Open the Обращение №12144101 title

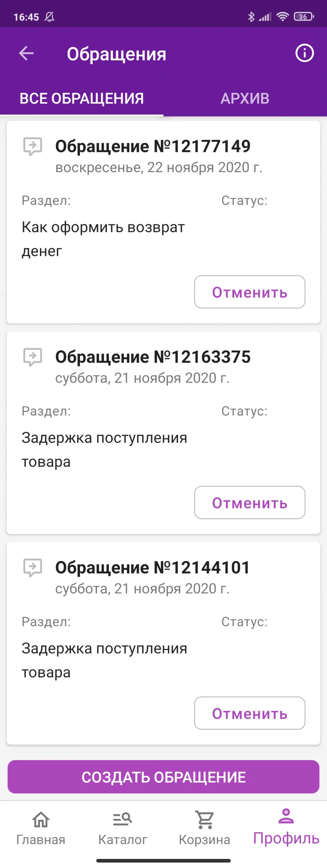[x=153, y=568]
